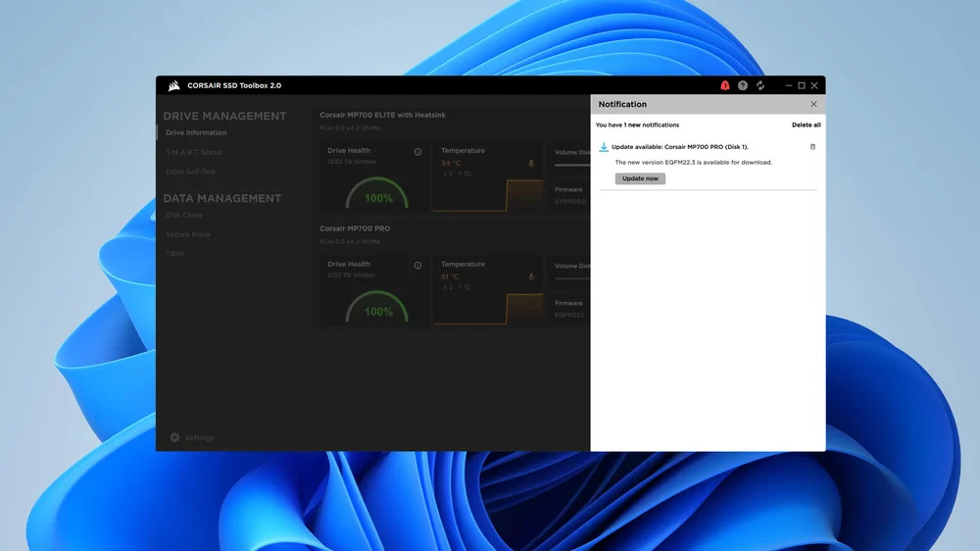
Task: Click the refresh arrows icon in title bar
Action: tap(760, 85)
